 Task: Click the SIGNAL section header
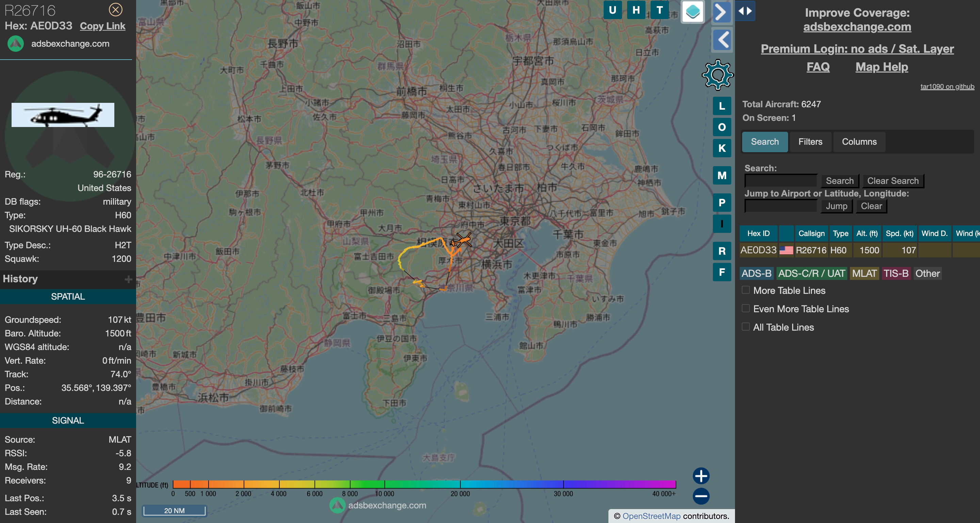tap(68, 421)
